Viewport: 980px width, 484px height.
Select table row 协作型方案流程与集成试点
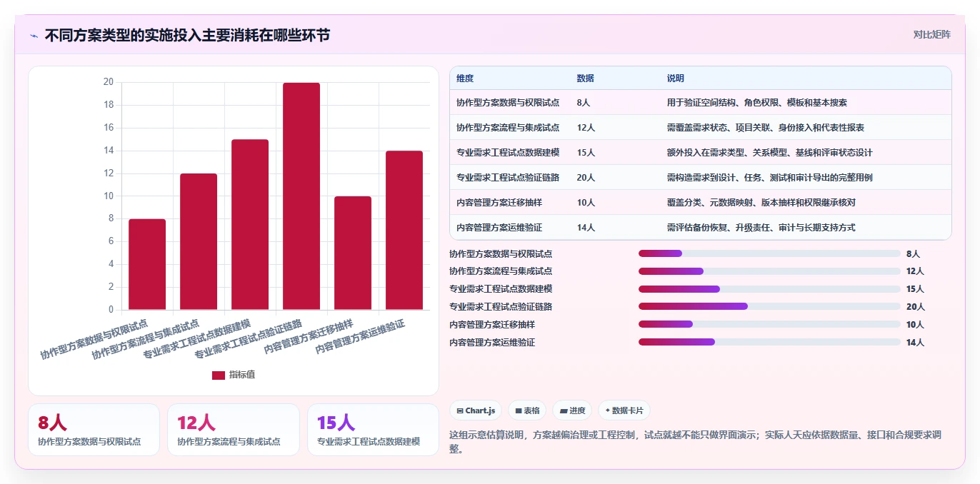click(701, 128)
